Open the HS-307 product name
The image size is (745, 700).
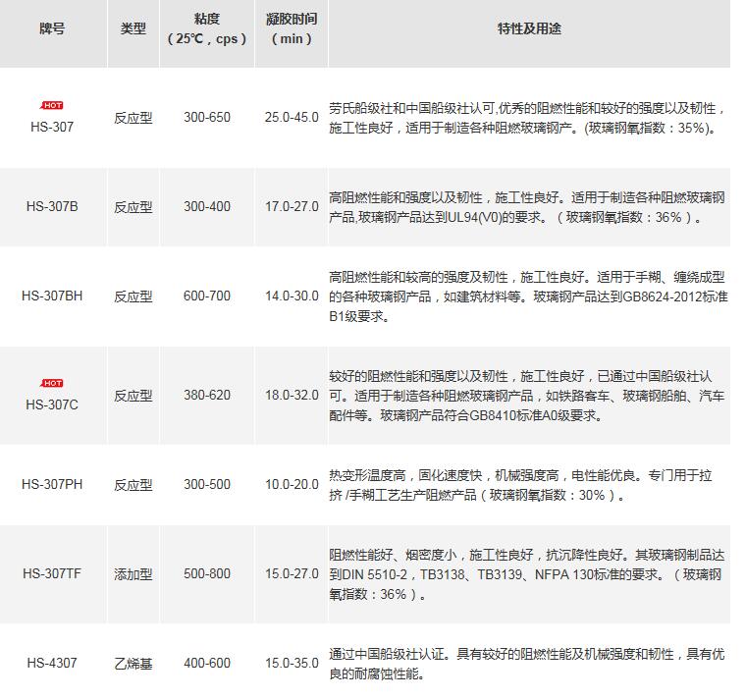tap(53, 126)
